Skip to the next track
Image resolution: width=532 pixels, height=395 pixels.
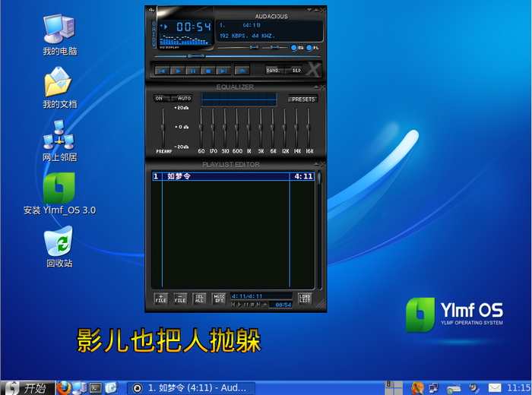tap(223, 71)
